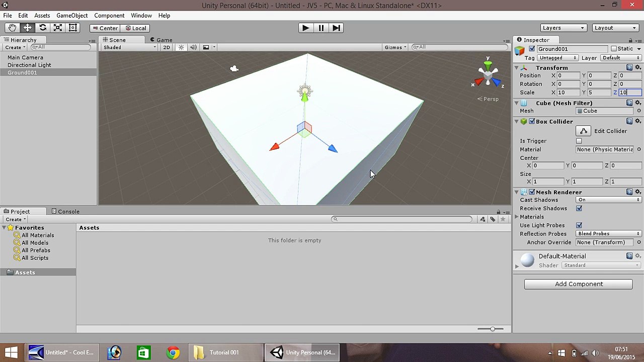Select the Rect transform tool
644x362 pixels.
point(73,28)
